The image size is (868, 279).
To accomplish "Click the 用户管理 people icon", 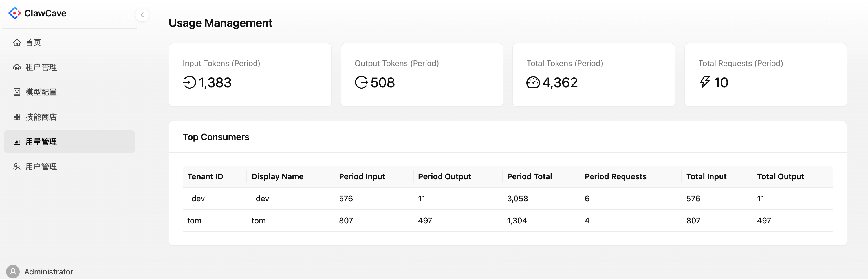I will [x=17, y=167].
